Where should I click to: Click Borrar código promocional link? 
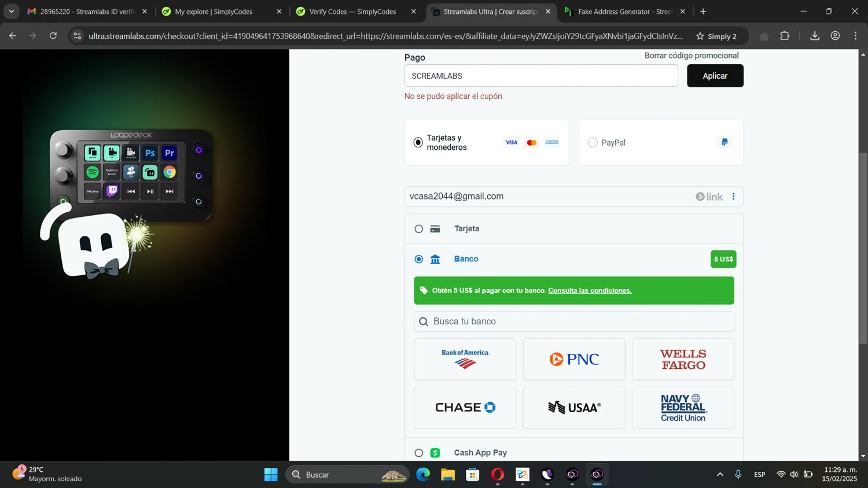click(x=692, y=56)
